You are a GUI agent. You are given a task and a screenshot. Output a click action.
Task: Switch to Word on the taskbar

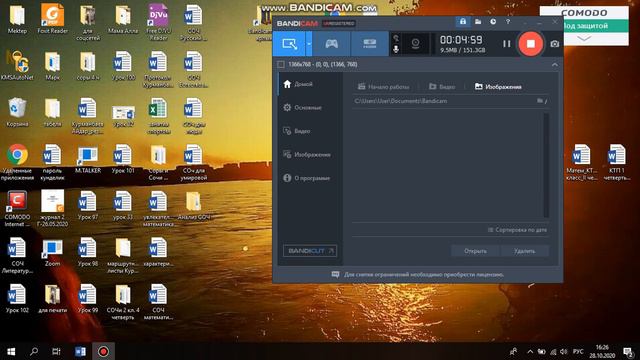(x=80, y=351)
